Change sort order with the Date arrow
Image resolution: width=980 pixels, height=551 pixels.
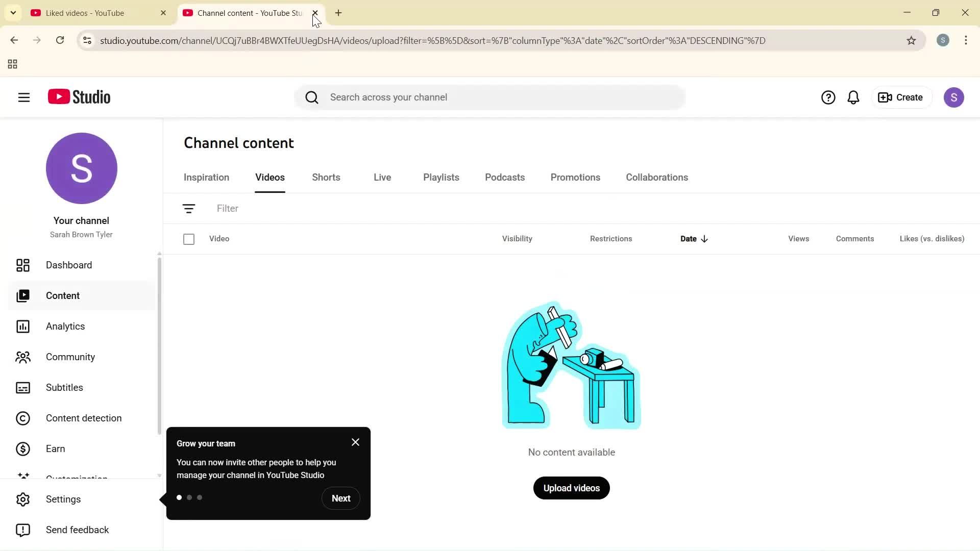point(704,238)
